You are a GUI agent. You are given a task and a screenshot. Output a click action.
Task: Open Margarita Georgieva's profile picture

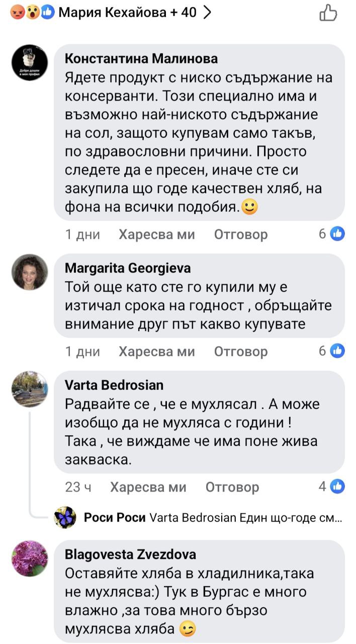[30, 272]
